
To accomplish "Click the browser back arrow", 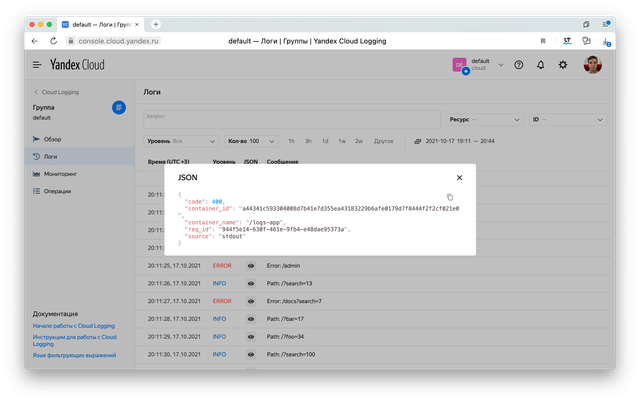I will click(36, 41).
